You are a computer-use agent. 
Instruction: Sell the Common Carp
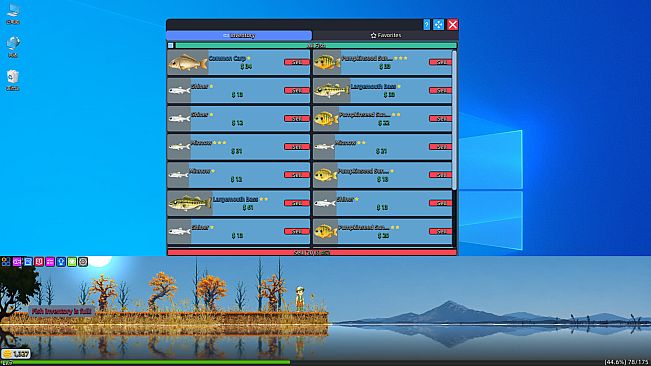(296, 62)
